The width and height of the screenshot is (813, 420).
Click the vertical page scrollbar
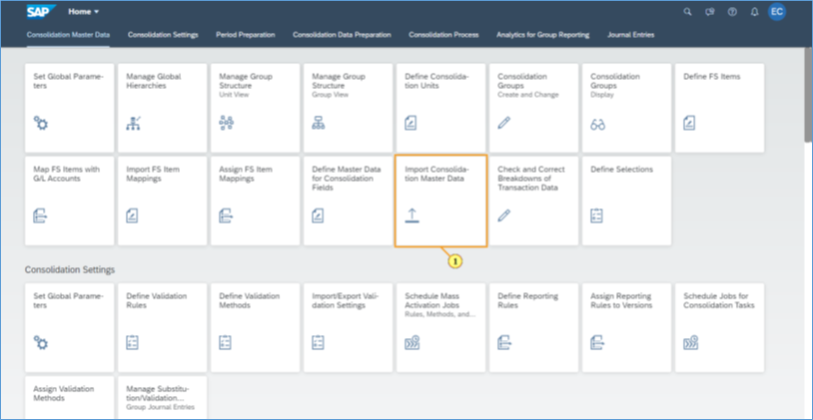[x=806, y=100]
